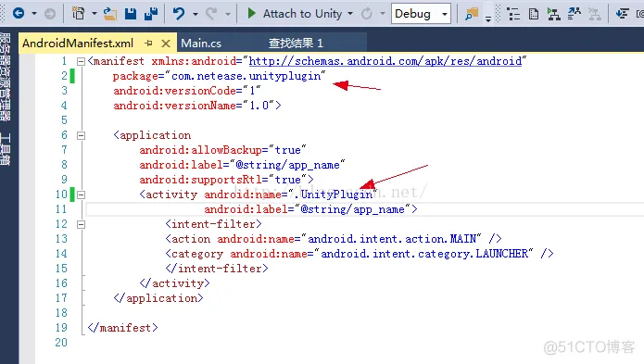The height and width of the screenshot is (364, 644).
Task: Start debugging with Attach to Unity
Action: pos(295,14)
